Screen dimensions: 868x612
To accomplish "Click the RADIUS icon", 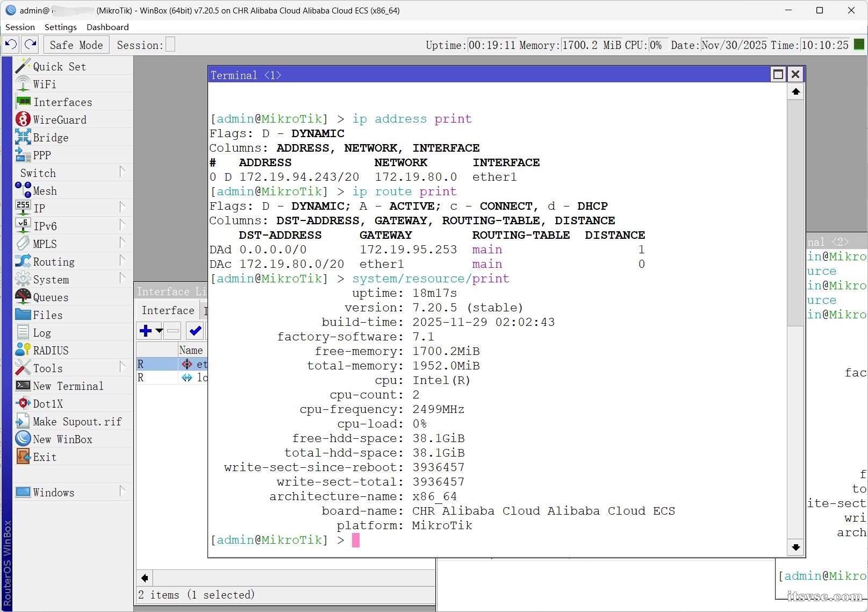I will (23, 350).
